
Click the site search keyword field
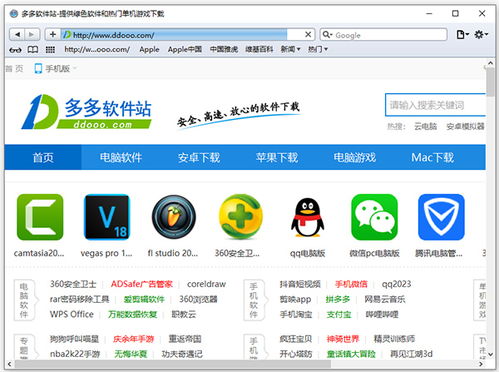pos(435,105)
